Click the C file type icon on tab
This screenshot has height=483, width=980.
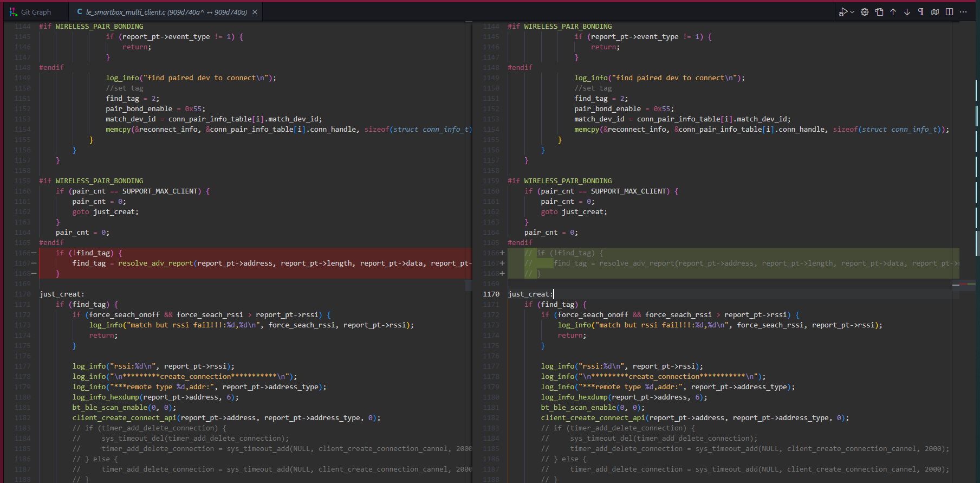click(80, 12)
